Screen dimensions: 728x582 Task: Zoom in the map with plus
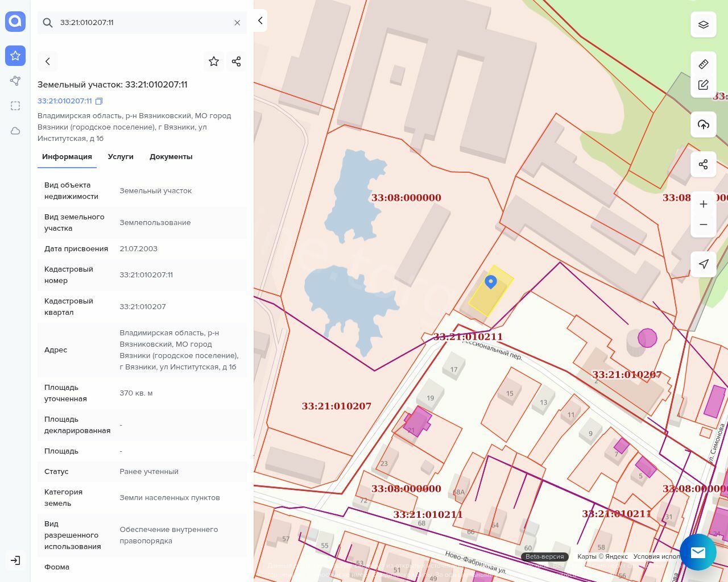coord(703,204)
